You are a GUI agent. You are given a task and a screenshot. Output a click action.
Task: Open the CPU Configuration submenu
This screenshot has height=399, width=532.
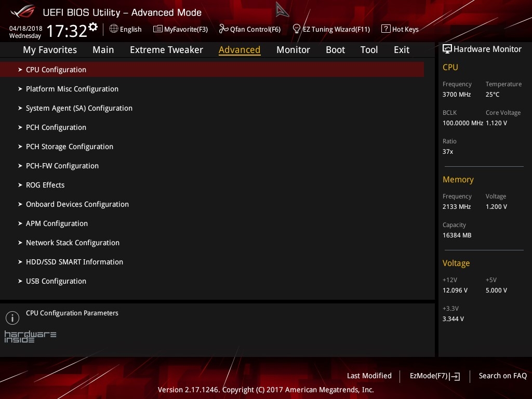[212, 70]
